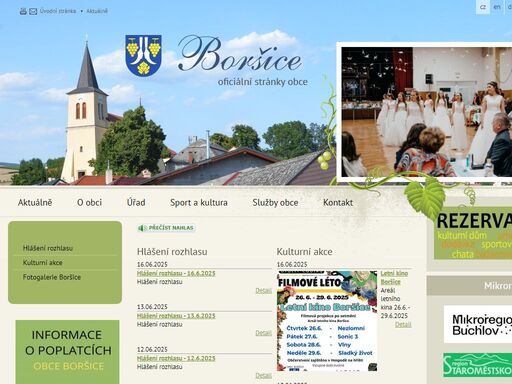This screenshot has width=512, height=384.
Task: Click Detail under the 13.06.2025 announcement
Action: pos(263,333)
